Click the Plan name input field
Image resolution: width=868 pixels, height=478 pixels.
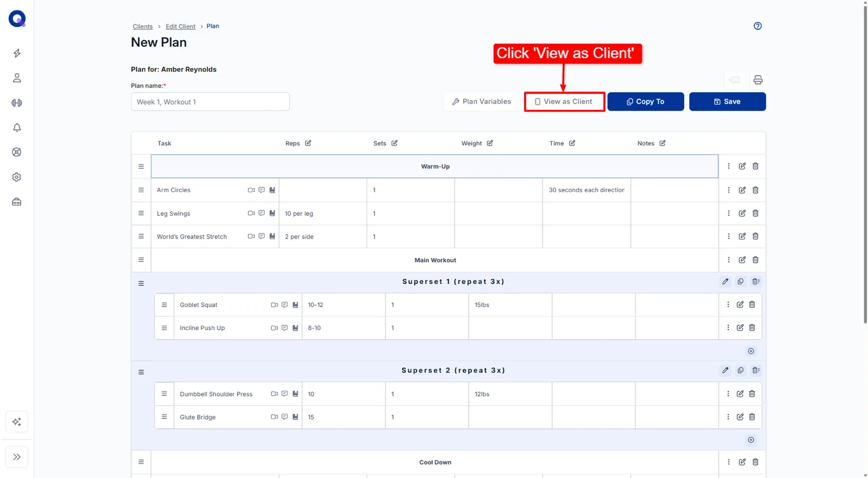[x=210, y=102]
